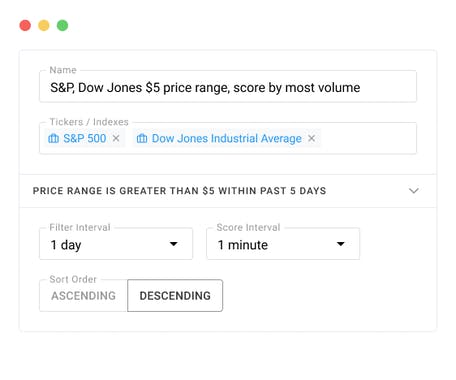Remove the S&P 500 chip
The image size is (456, 380).
116,138
